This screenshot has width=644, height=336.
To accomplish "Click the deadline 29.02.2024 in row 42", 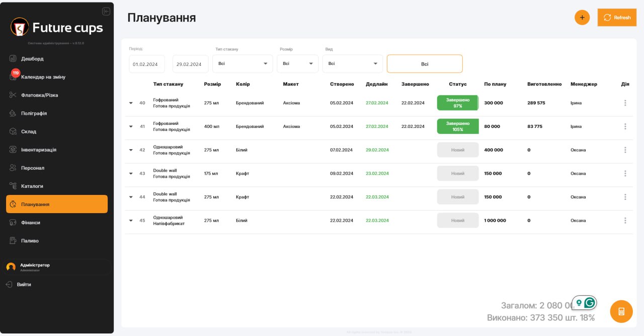I will [x=377, y=150].
